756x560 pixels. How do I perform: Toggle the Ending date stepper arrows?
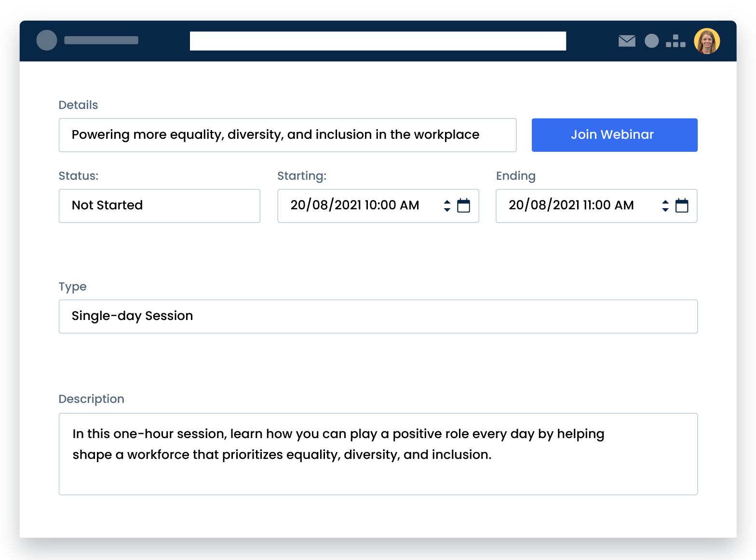point(665,206)
